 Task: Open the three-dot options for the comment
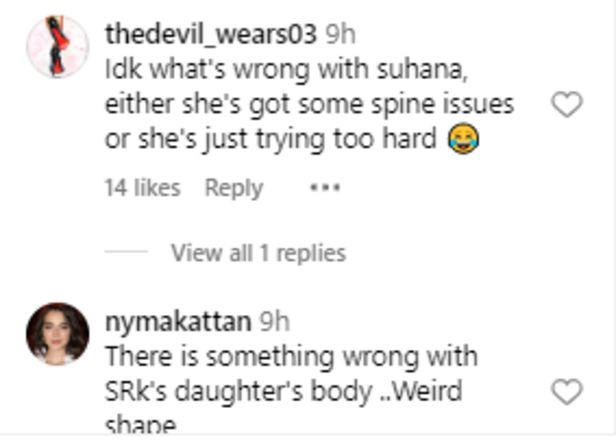[x=325, y=187]
